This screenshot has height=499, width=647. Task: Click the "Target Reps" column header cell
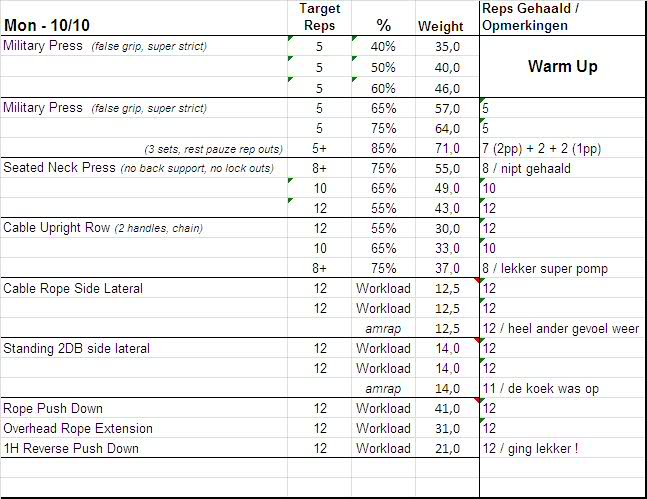319,17
